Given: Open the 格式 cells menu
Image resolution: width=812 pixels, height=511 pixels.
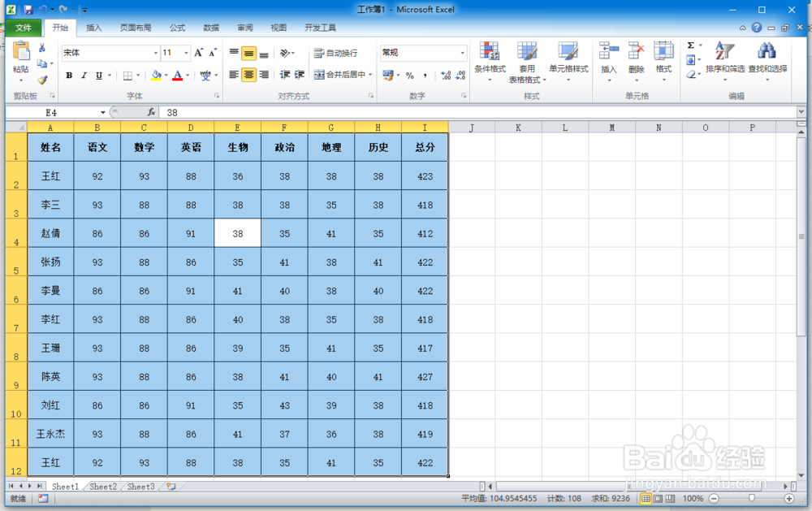Looking at the screenshot, I should [x=663, y=63].
